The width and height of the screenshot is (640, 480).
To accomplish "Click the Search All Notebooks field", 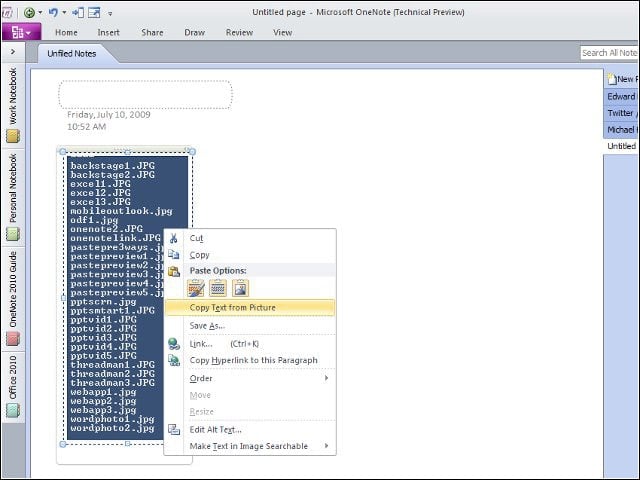I will (x=610, y=53).
